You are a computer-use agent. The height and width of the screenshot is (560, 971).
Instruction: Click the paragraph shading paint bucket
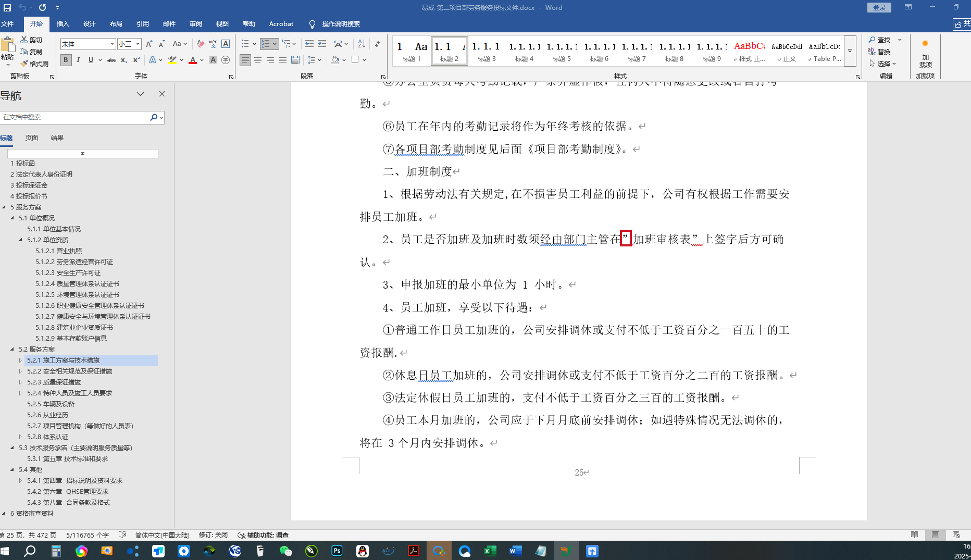335,60
